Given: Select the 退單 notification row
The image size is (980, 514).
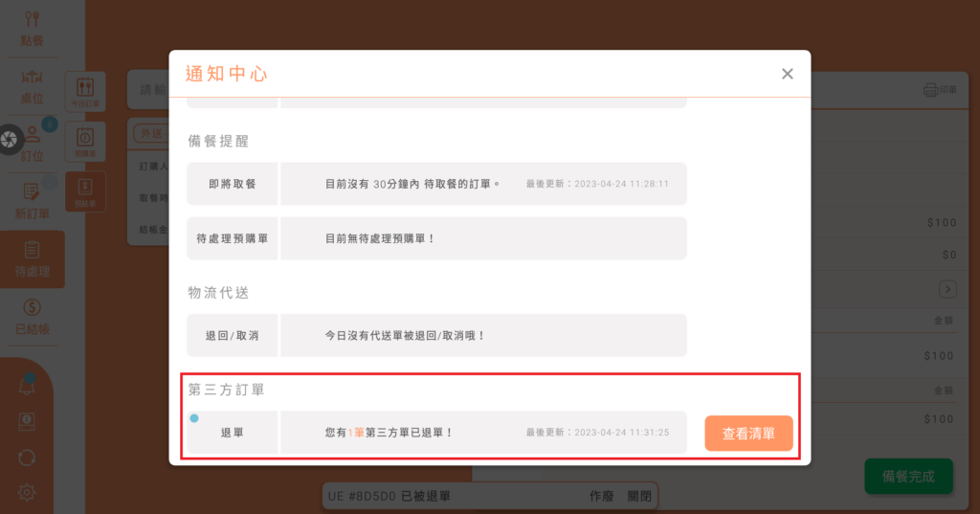Looking at the screenshot, I should coord(436,433).
